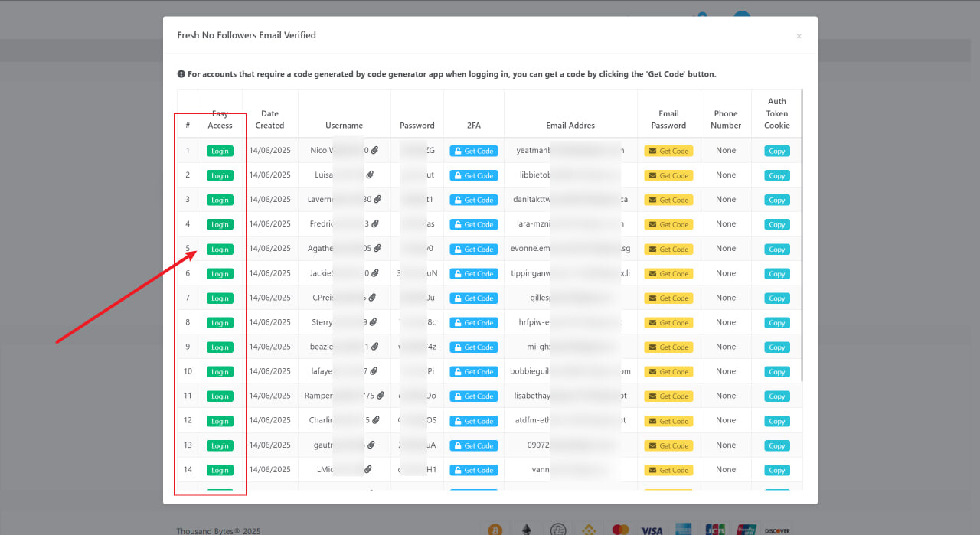Click the paperclip icon in row 7
The height and width of the screenshot is (535, 980).
pyautogui.click(x=372, y=298)
